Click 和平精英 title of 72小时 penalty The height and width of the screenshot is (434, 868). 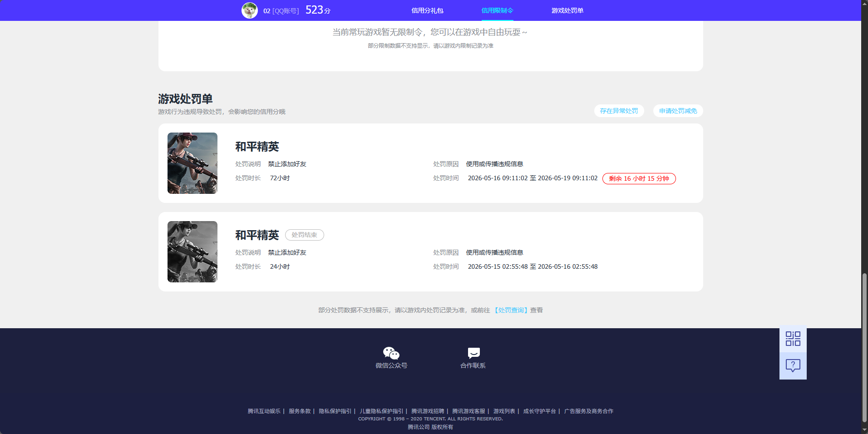pos(257,147)
